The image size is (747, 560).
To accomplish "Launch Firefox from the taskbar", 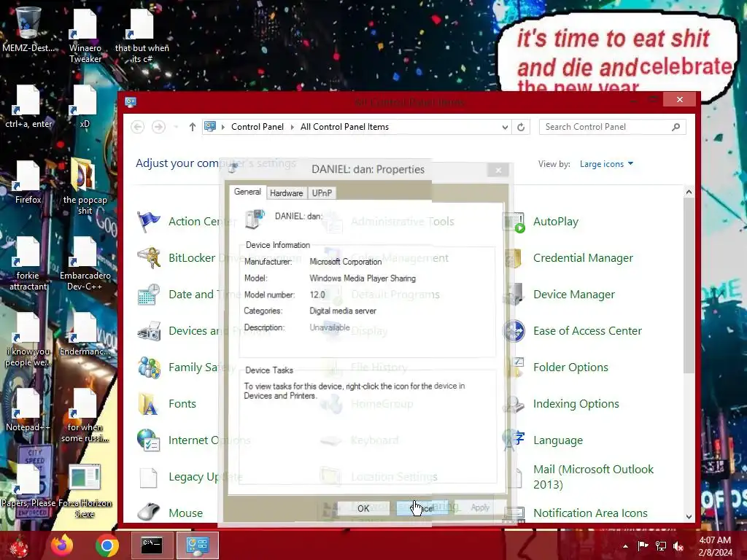I will (62, 545).
